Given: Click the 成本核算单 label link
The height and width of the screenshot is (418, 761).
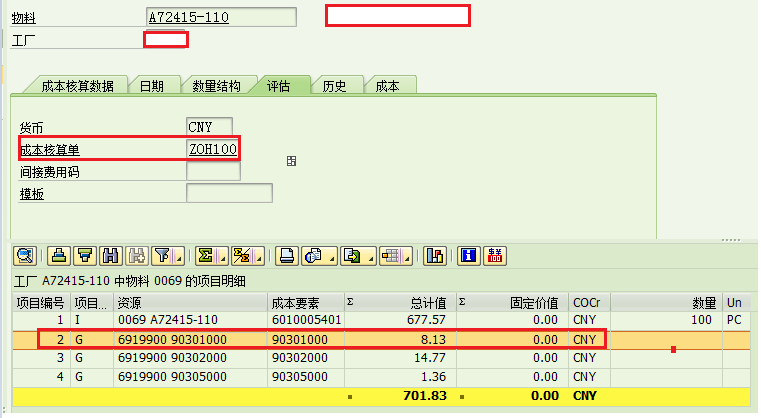Looking at the screenshot, I should point(50,150).
